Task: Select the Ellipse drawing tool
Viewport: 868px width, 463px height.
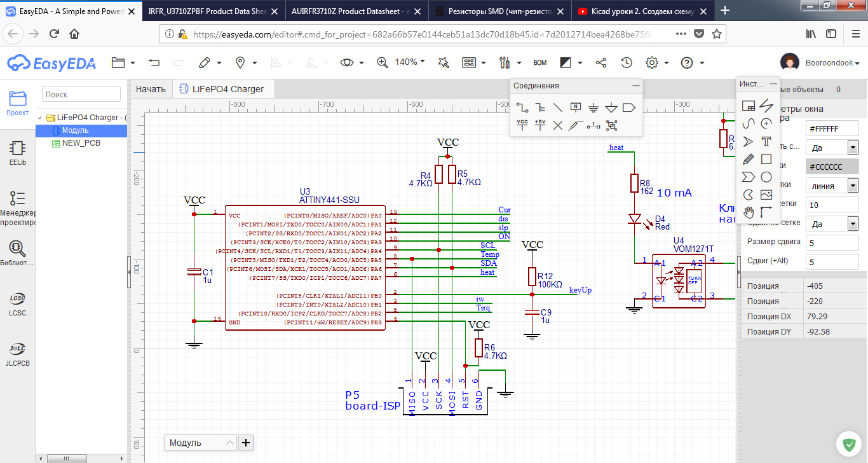Action: coord(766,177)
